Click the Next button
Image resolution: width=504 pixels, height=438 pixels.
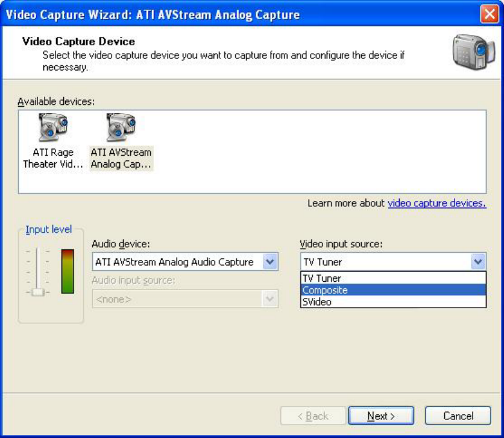pyautogui.click(x=381, y=416)
